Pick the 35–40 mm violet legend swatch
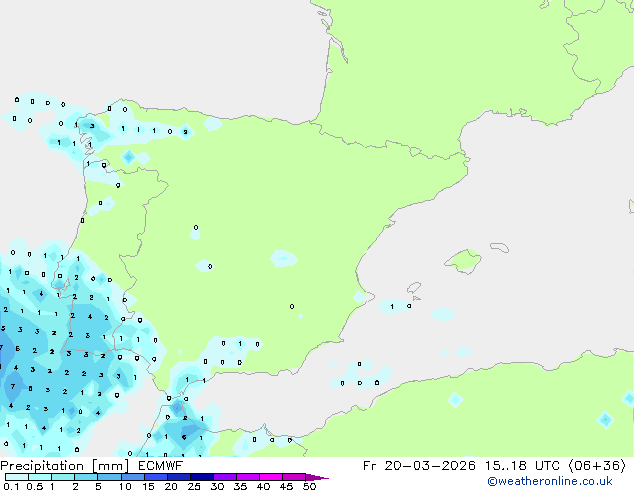This screenshot has width=634, height=490. point(248,477)
